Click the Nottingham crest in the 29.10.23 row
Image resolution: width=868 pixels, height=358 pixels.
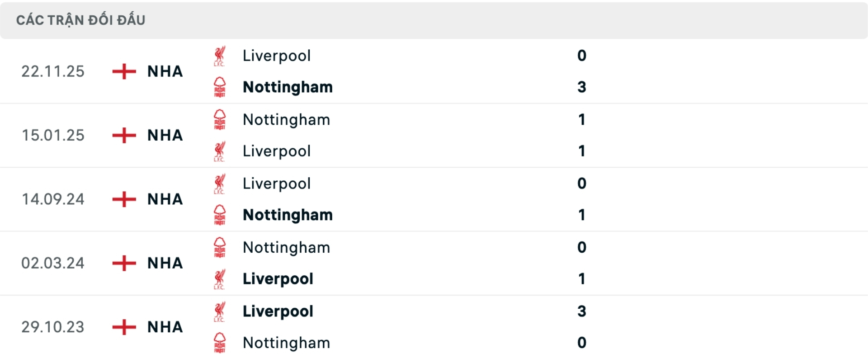tap(220, 343)
